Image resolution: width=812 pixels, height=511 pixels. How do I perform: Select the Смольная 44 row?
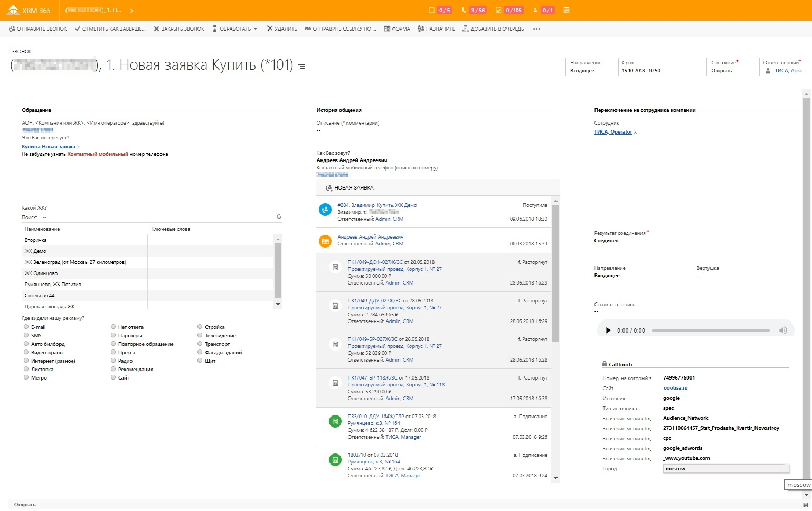point(148,296)
